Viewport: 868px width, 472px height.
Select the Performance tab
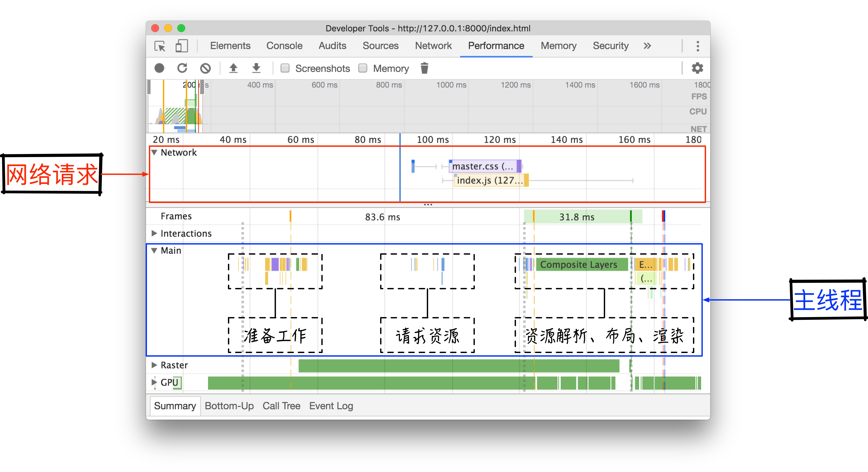tap(496, 46)
